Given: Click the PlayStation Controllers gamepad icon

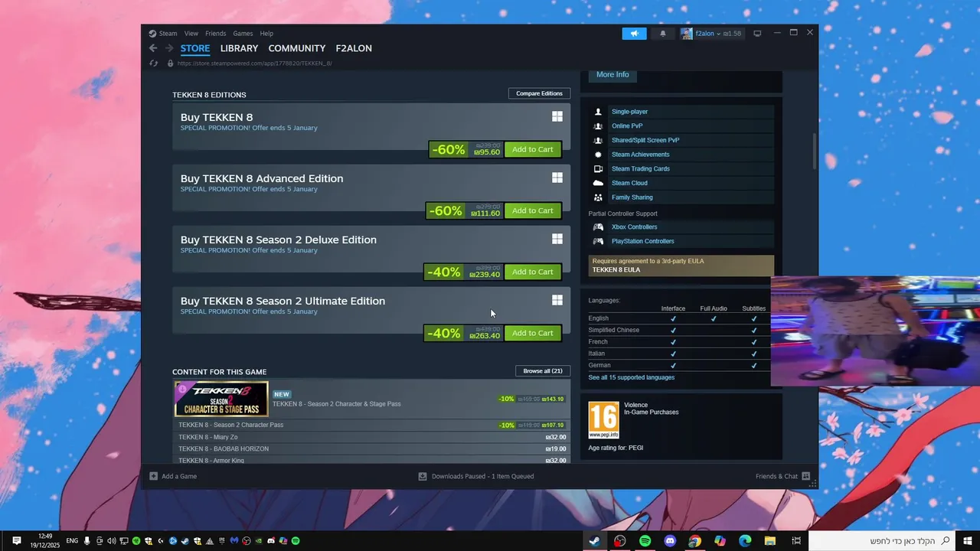Looking at the screenshot, I should (598, 241).
